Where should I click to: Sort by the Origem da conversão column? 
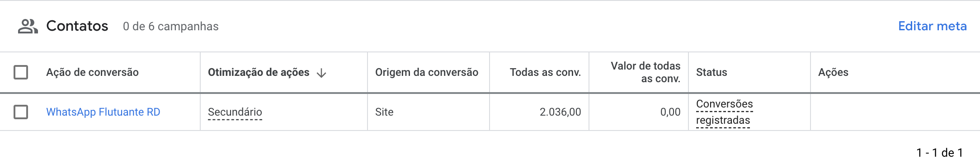pos(427,72)
